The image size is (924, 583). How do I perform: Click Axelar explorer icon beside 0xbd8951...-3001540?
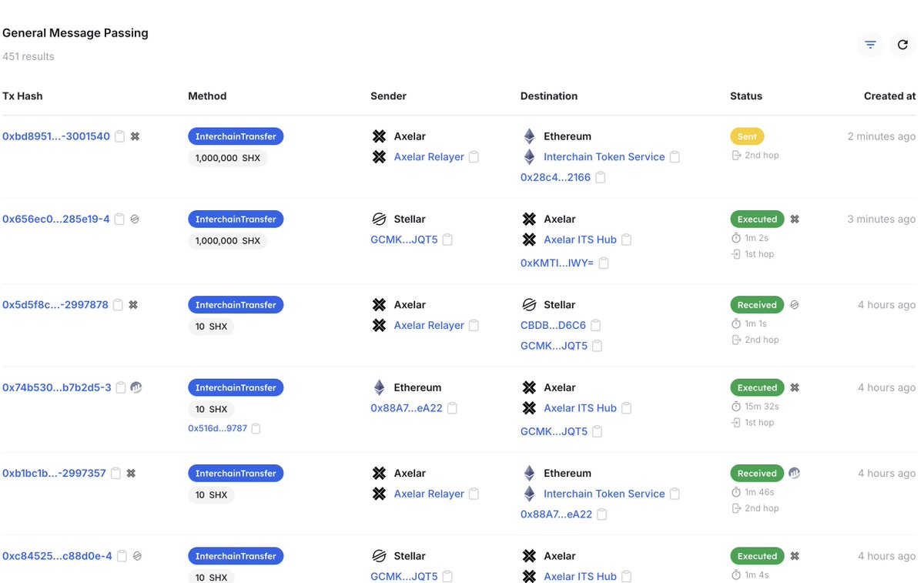[135, 136]
